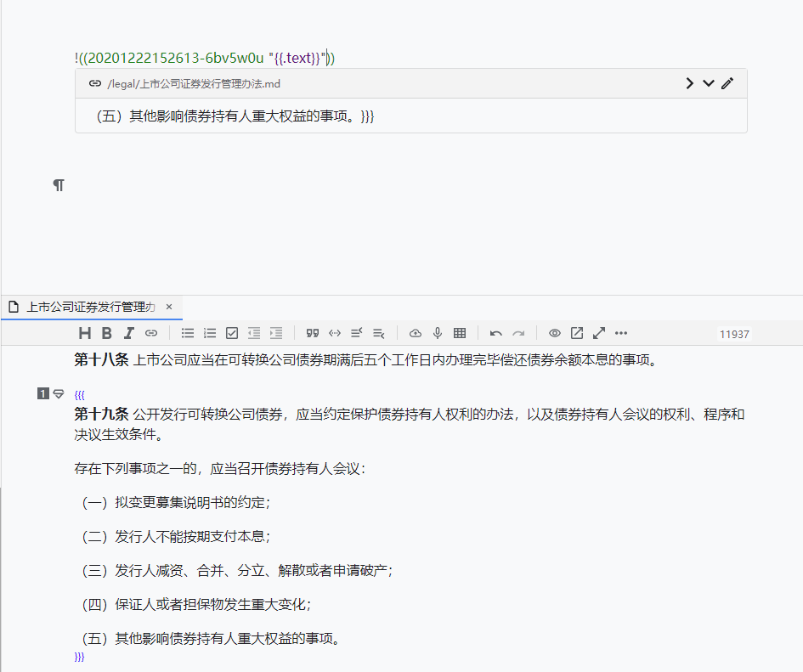Viewport: 803px width, 672px height.
Task: Insert a blockquote from the toolbar
Action: (313, 333)
